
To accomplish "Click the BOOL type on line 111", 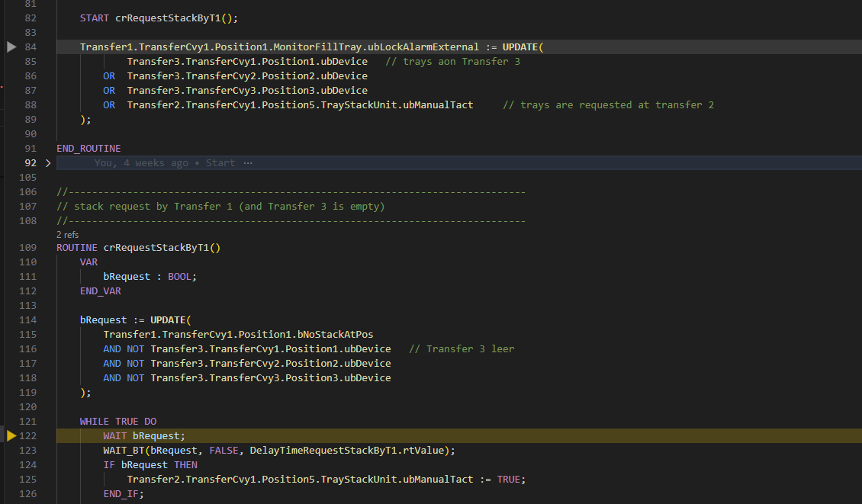I will [179, 277].
